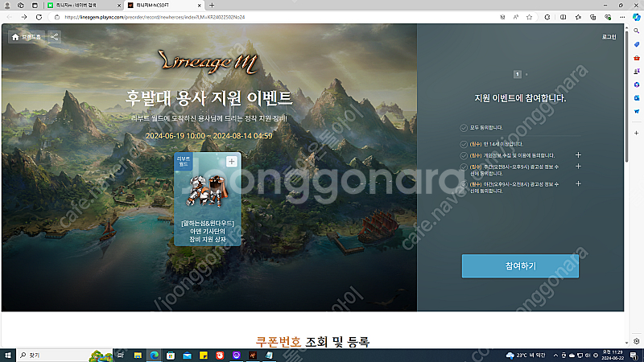Open the workspaces icon in the title bar
The width and height of the screenshot is (644, 362).
click(21, 6)
